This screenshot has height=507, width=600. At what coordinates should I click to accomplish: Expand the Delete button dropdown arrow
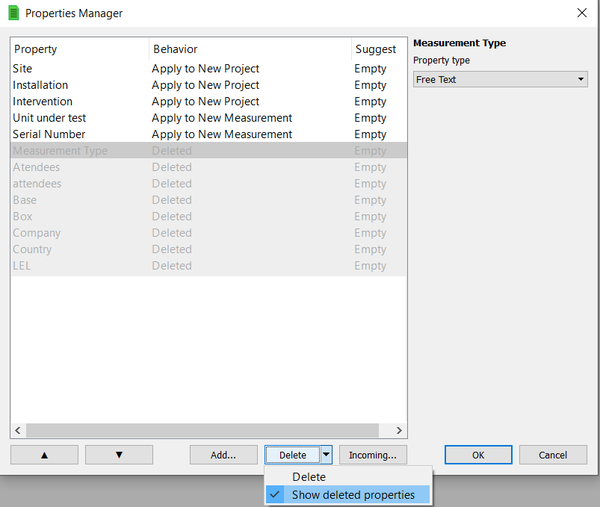coord(326,455)
